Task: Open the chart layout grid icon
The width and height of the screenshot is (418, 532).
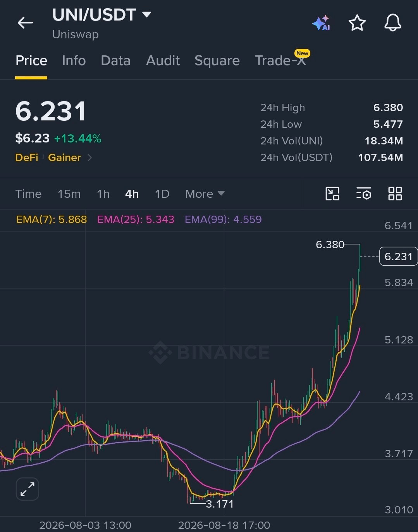Action: pos(395,194)
